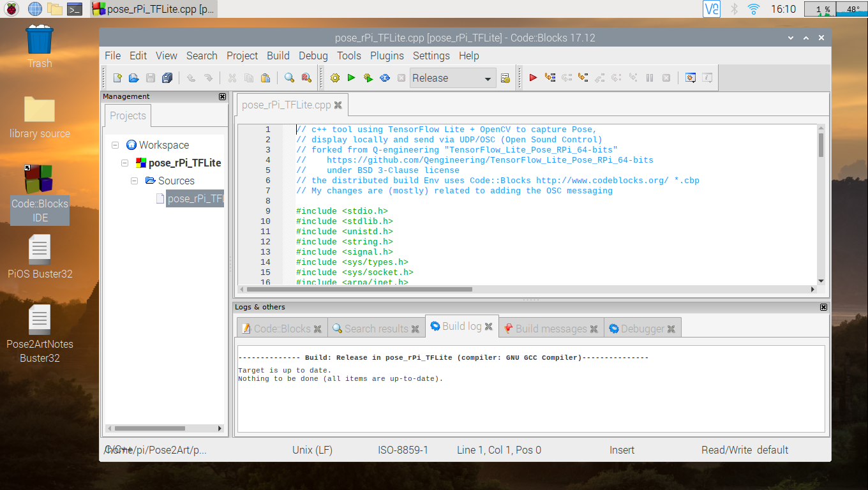
Task: Cut the selection using the scissors icon
Action: (x=232, y=78)
